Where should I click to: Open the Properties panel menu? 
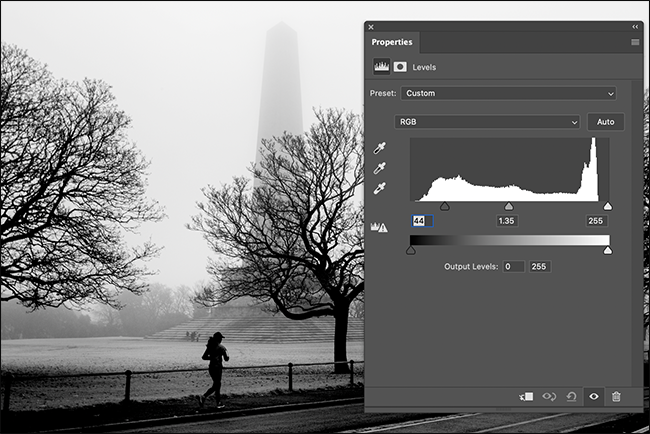[635, 42]
